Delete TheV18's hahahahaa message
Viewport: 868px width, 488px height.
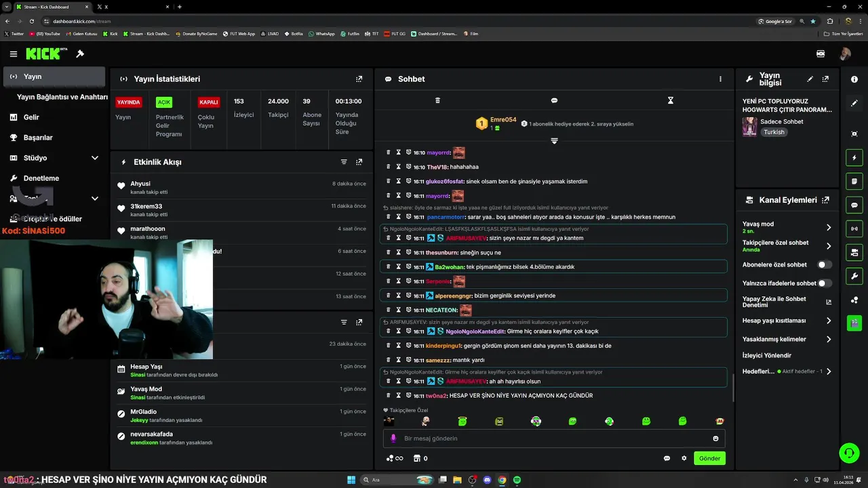click(x=389, y=167)
